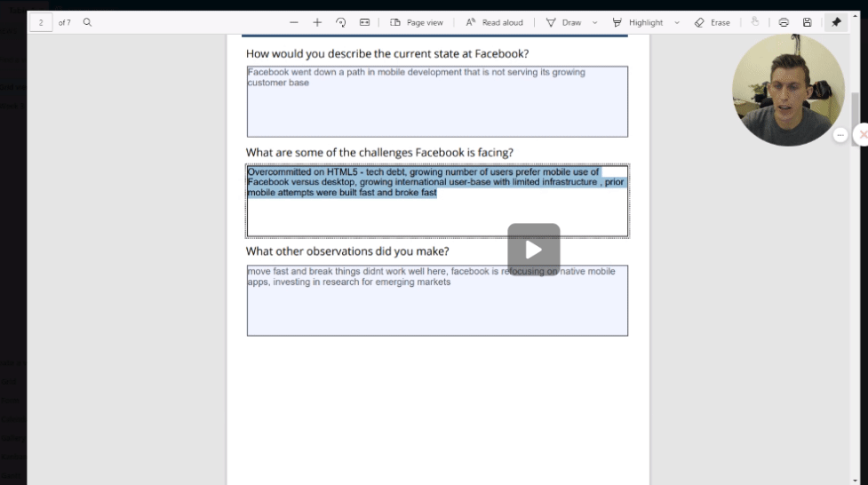This screenshot has width=868, height=485.
Task: Click the 'of 7' page count text
Action: click(65, 23)
